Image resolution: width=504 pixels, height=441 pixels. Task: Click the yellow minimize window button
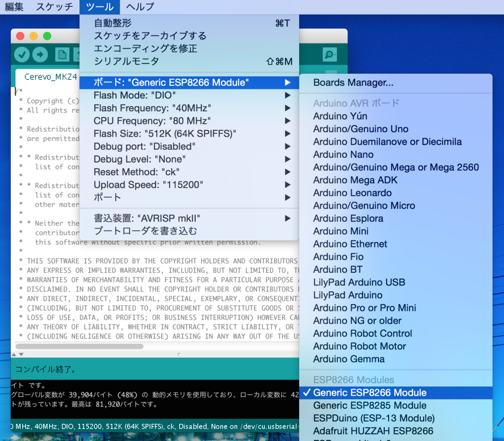pyautogui.click(x=33, y=36)
